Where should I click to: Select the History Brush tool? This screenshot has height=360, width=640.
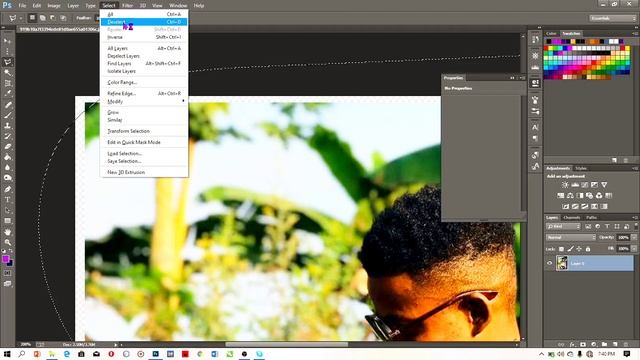pos(7,136)
